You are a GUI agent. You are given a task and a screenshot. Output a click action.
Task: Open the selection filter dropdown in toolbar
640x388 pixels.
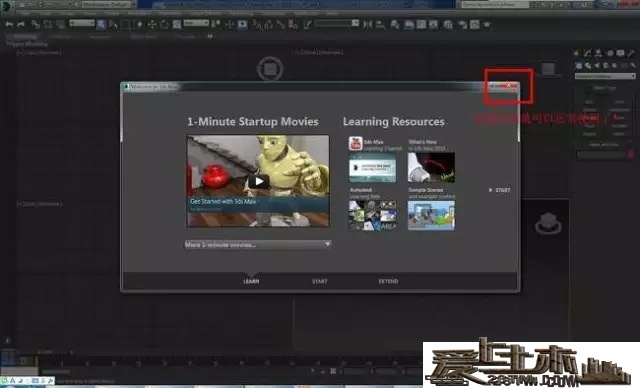(x=82, y=23)
